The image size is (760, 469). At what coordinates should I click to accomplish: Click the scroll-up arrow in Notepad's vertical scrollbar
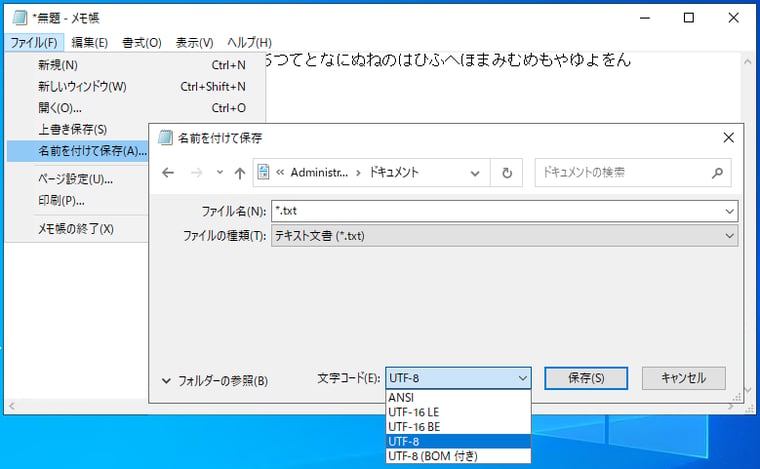747,62
